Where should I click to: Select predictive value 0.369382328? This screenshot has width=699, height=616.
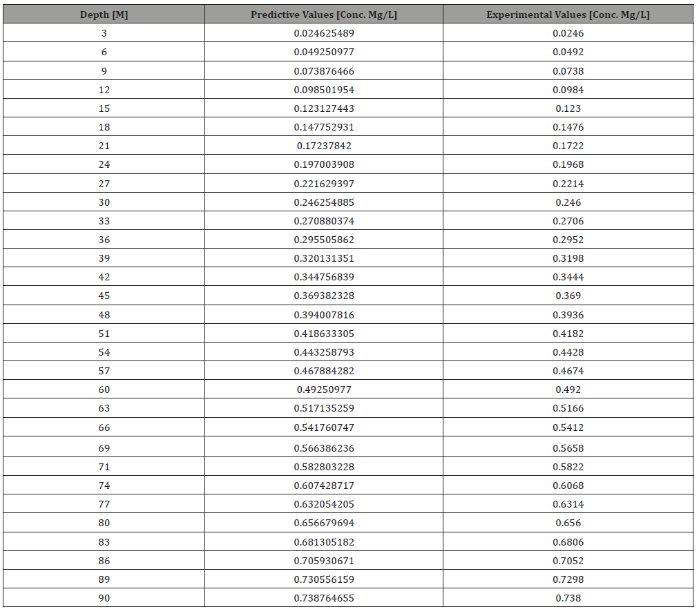tap(324, 296)
